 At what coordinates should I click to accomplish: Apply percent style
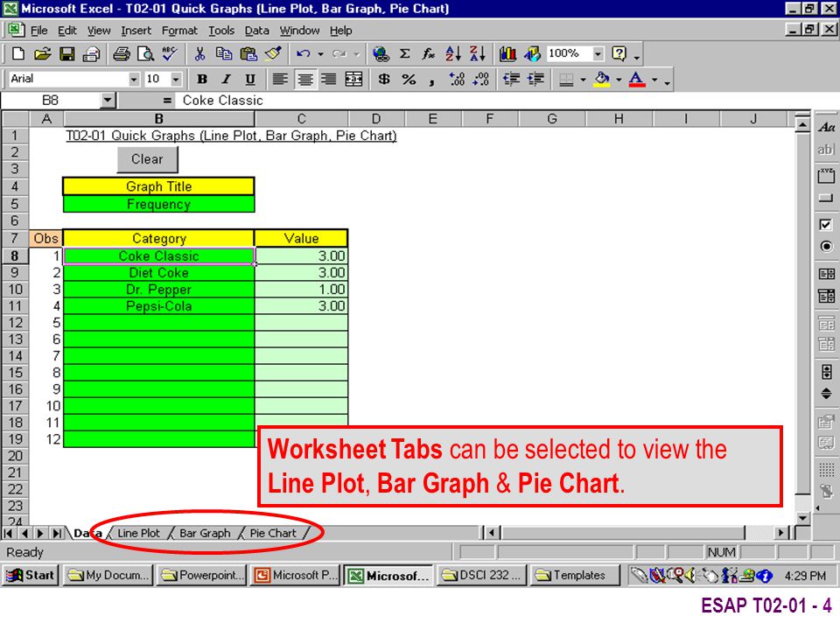409,80
